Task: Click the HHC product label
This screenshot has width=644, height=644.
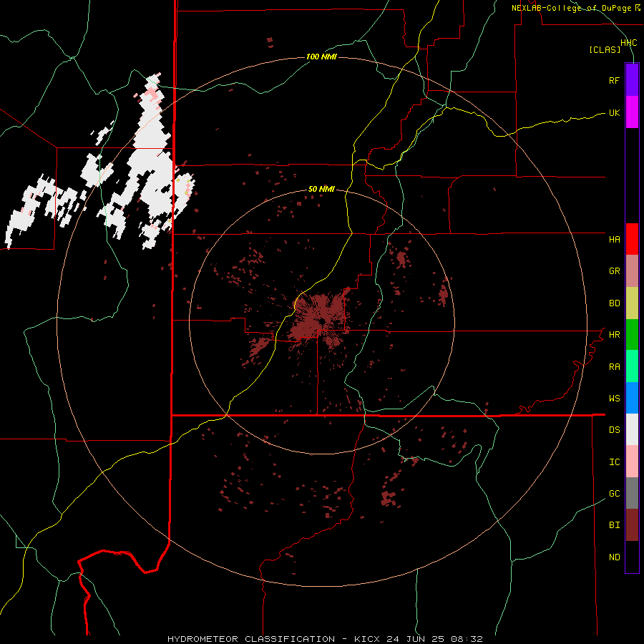Action: coord(628,43)
